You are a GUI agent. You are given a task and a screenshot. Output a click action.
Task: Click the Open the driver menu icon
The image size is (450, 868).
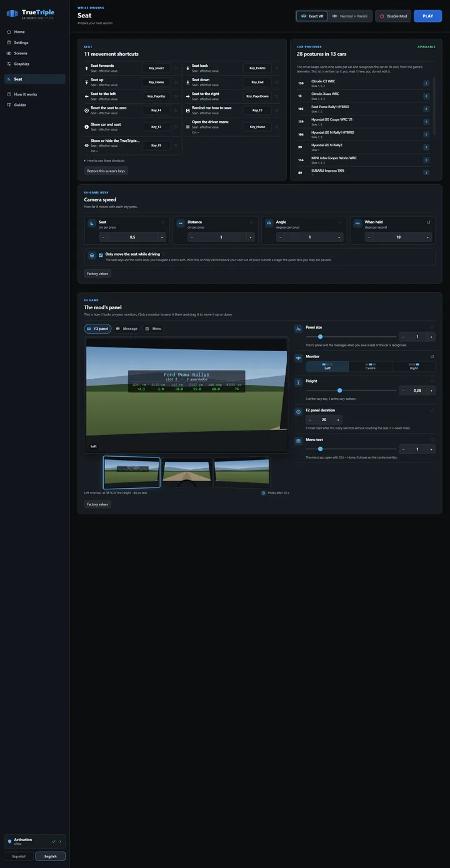pyautogui.click(x=187, y=126)
